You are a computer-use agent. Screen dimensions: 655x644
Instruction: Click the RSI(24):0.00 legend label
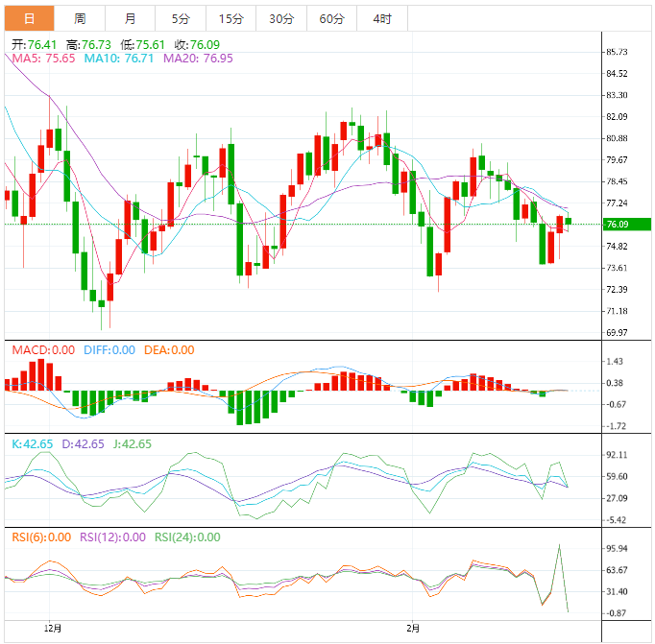click(x=186, y=537)
